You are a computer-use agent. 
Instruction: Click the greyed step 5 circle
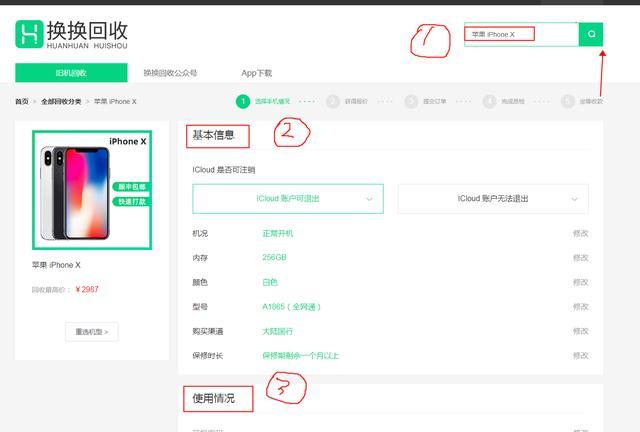(568, 101)
